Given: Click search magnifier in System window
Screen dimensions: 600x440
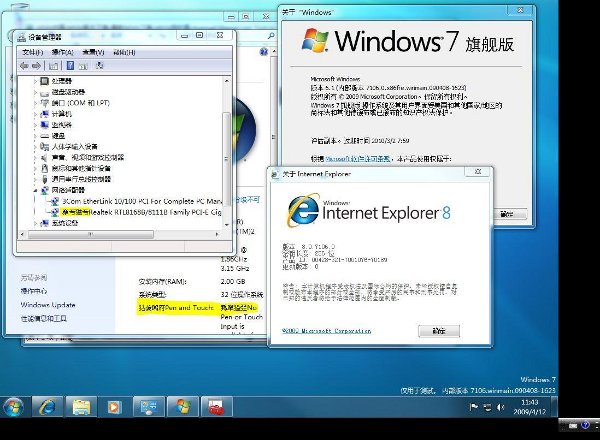Looking at the screenshot, I should click(271, 36).
